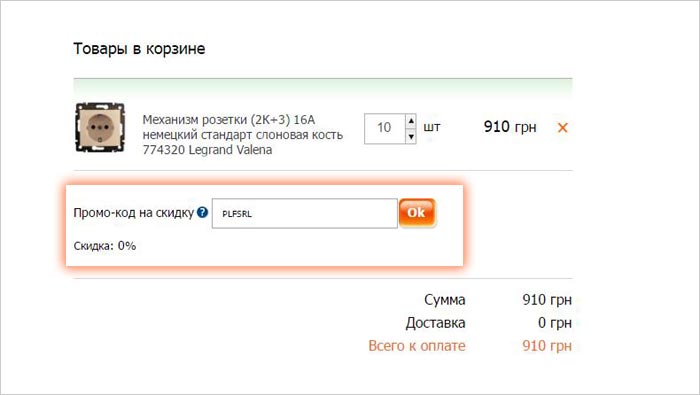The image size is (700, 395).
Task: Click the orange total amount 910 грн
Action: 547,346
